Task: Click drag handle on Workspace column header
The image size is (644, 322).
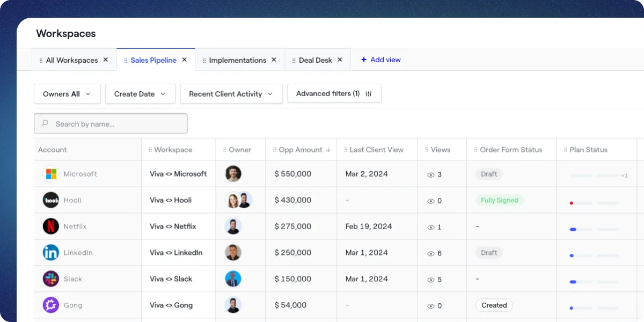Action: coord(150,150)
